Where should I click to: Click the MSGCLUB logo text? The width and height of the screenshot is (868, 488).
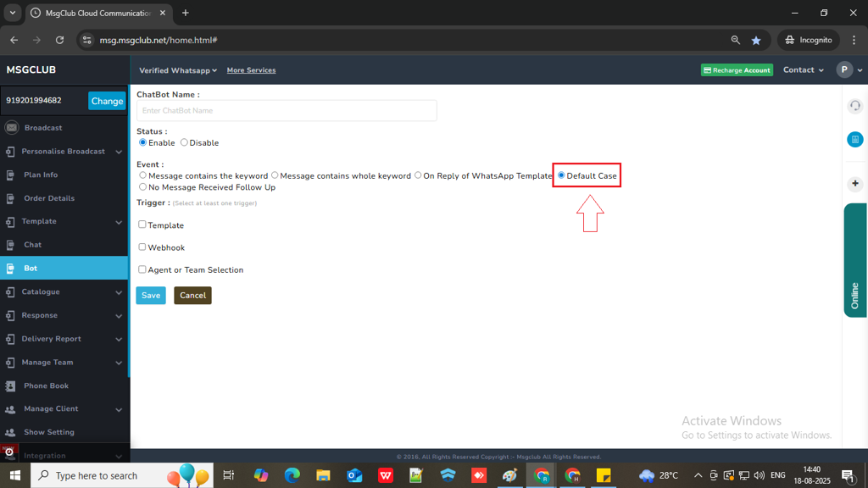click(x=31, y=69)
